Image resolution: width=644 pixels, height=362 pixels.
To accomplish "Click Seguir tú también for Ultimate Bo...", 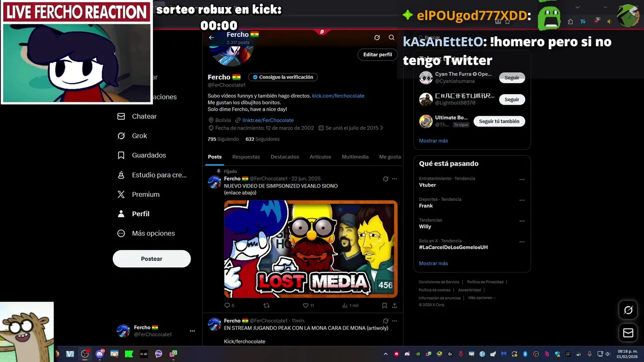I will click(499, 121).
